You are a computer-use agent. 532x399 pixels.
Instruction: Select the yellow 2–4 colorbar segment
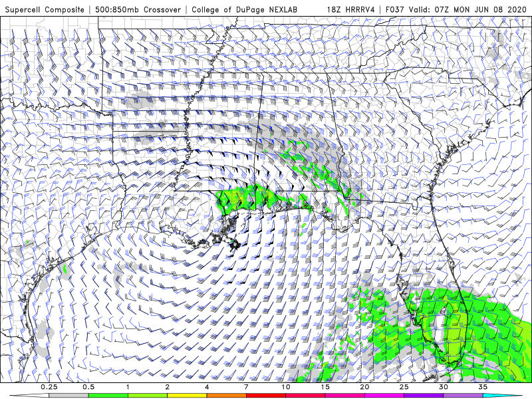(187, 396)
